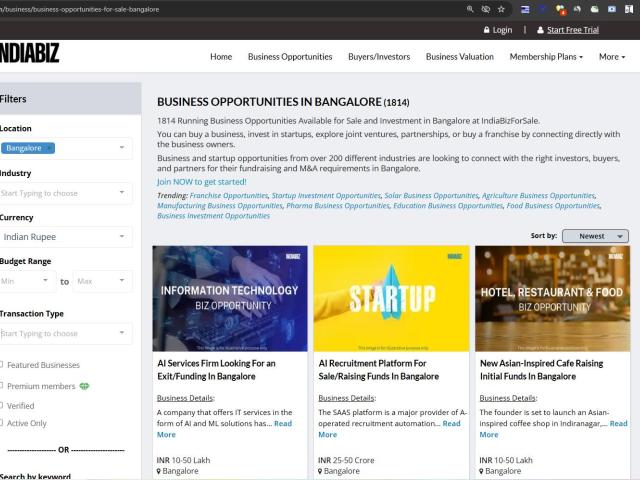
Task: Open Startup Investment Opportunities trending link
Action: (x=326, y=196)
